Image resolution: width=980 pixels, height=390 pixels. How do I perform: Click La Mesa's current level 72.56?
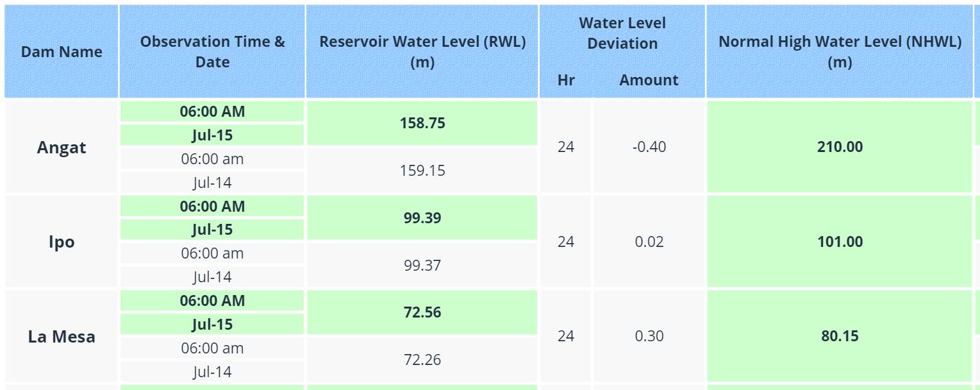point(422,312)
